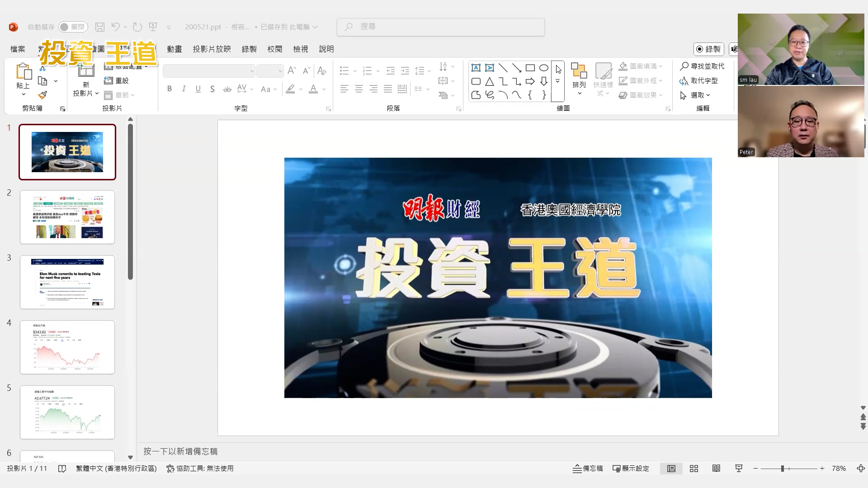Screen dimensions: 868x488
Task: Insert a text box shape
Action: [476, 68]
